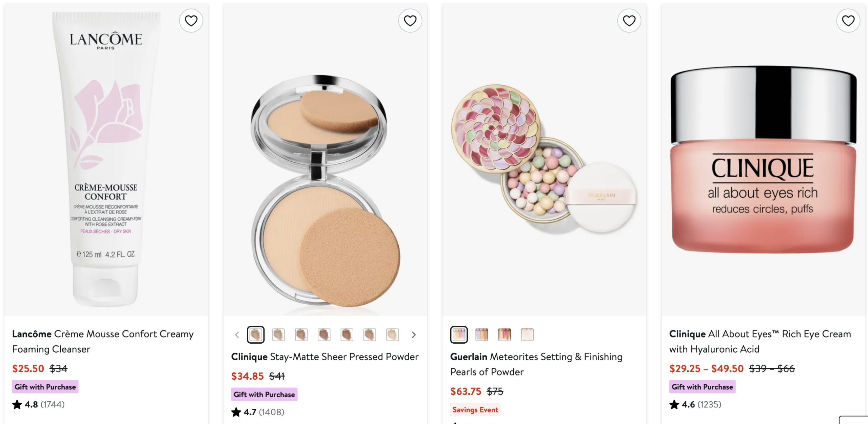Tap heart on Clinique Eye Cream card

coord(848,21)
